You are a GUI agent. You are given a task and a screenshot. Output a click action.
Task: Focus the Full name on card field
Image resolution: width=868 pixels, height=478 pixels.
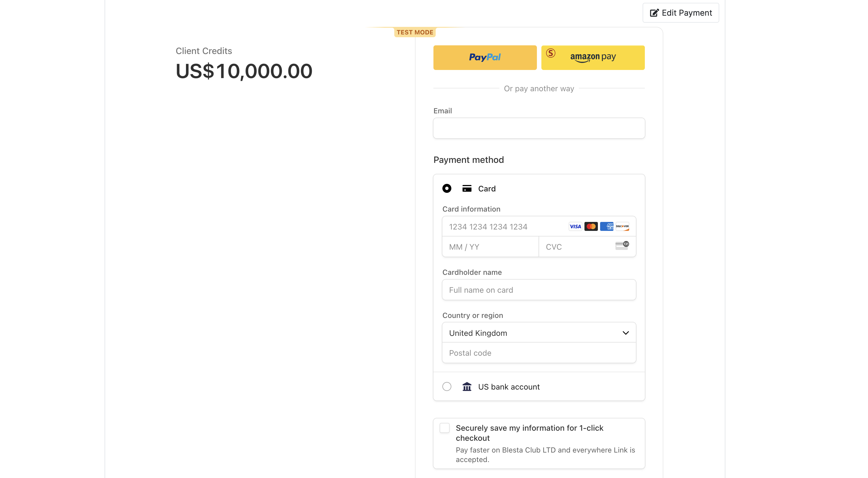click(539, 290)
